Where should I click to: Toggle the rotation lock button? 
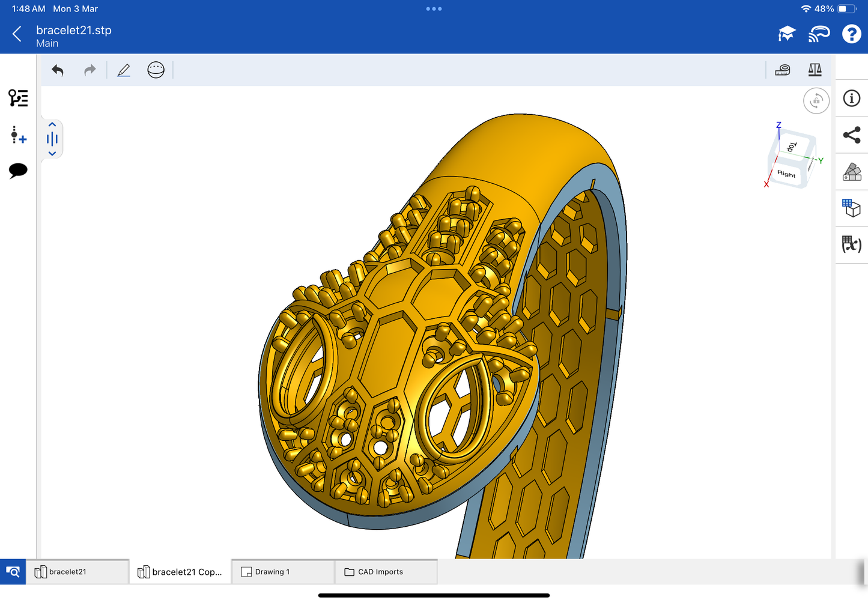tap(816, 101)
